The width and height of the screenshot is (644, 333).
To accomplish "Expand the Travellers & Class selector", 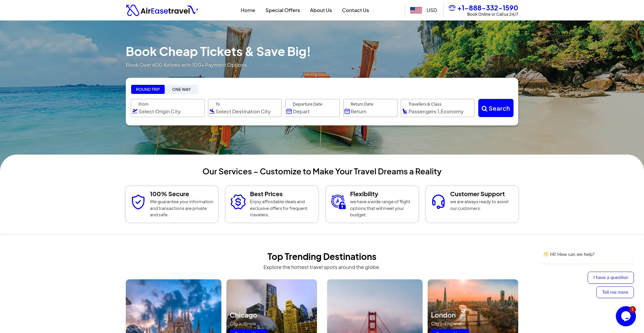I will 437,108.
